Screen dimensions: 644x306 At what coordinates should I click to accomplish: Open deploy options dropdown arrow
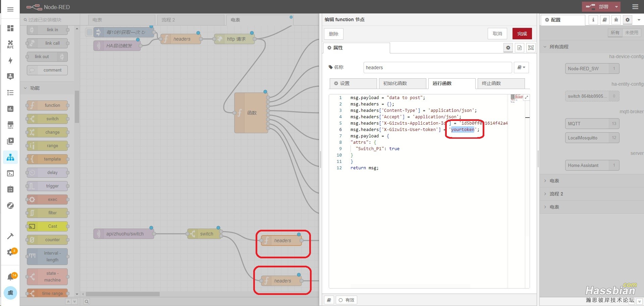click(x=616, y=7)
